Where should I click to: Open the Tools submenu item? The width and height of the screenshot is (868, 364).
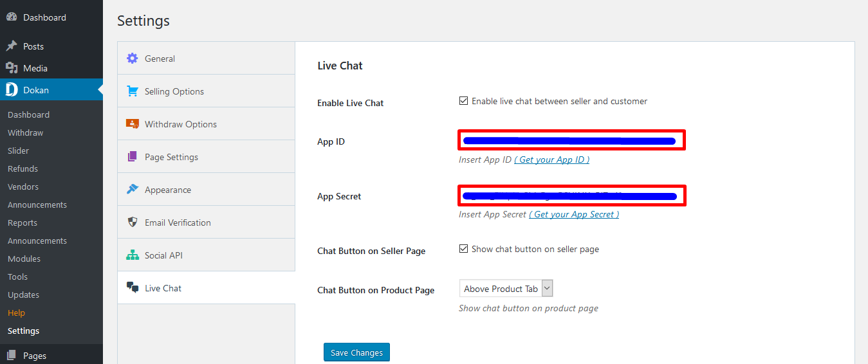pyautogui.click(x=17, y=277)
